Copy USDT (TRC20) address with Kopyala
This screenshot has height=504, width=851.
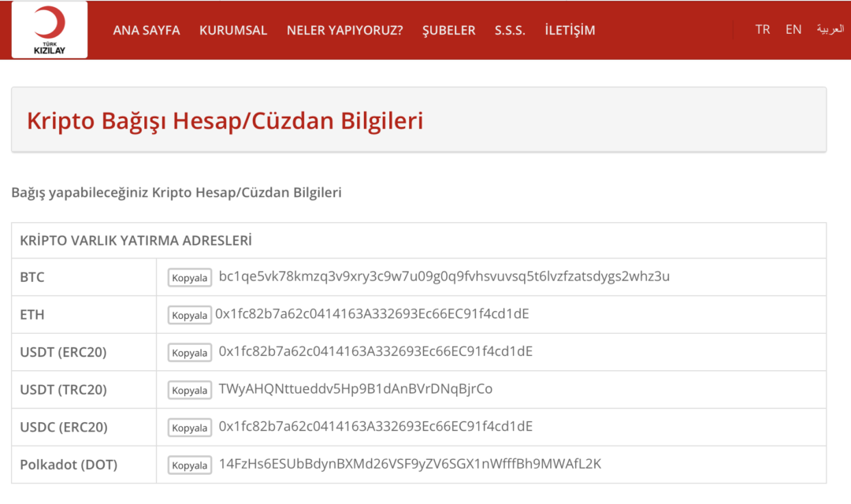pos(189,390)
